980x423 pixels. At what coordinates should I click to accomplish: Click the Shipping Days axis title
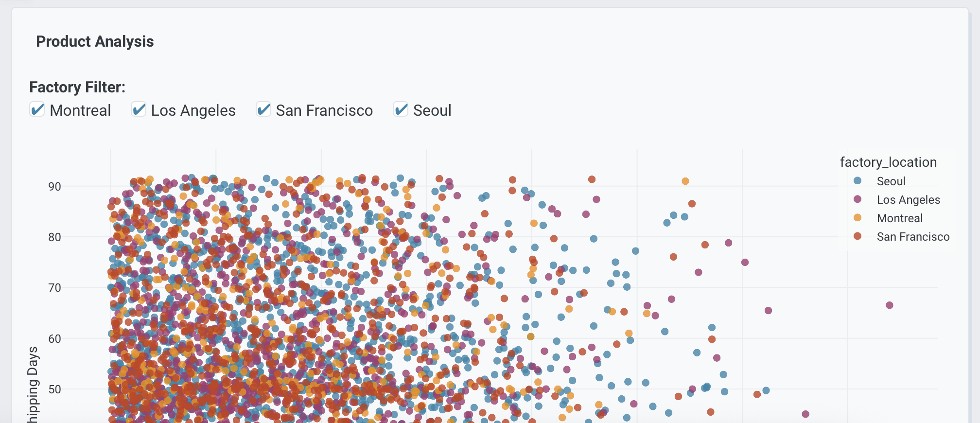pyautogui.click(x=33, y=384)
